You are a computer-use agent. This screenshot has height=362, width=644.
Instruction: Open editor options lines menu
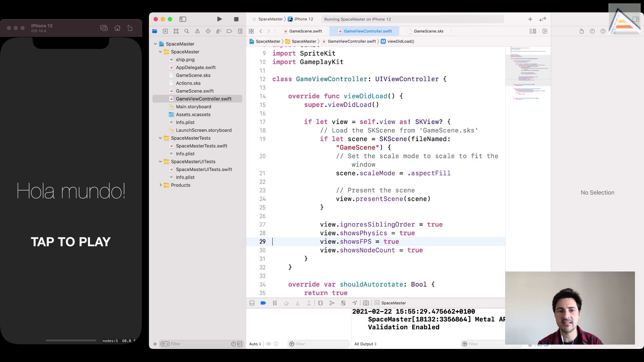533,31
